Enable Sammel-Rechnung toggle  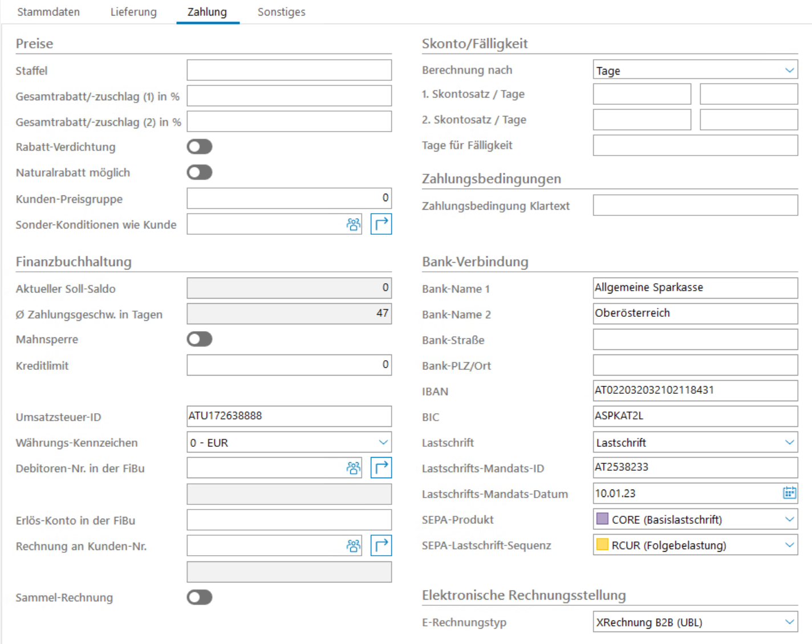(x=200, y=597)
